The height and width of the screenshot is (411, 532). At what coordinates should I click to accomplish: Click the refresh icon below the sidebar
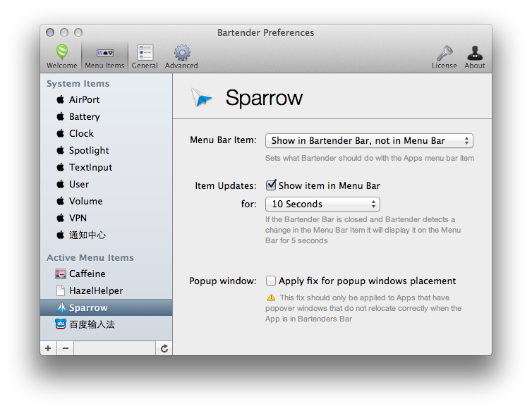(164, 348)
